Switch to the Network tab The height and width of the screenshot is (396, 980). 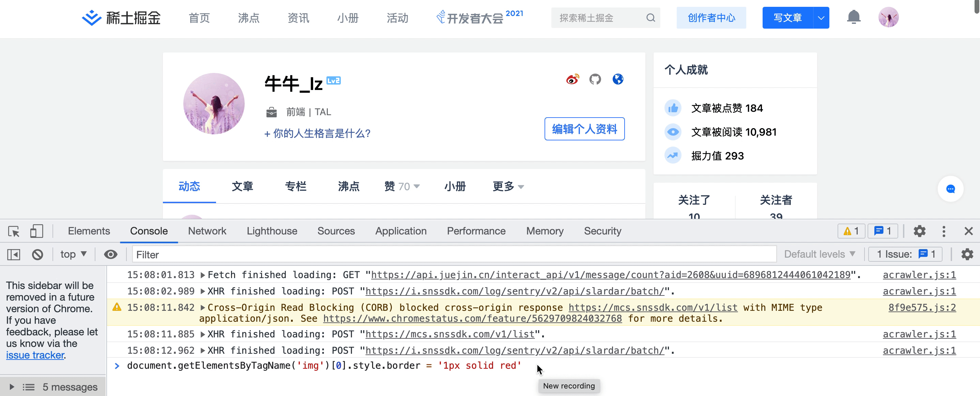[207, 231]
